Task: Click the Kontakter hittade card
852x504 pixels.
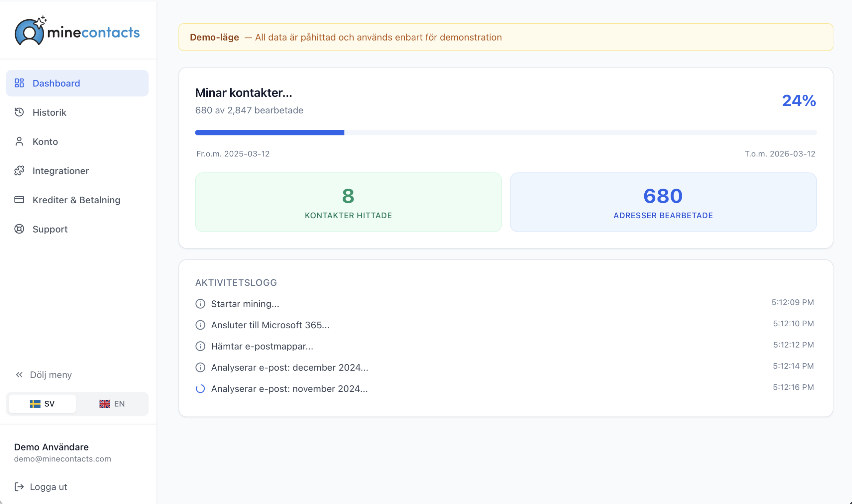Action: tap(348, 202)
